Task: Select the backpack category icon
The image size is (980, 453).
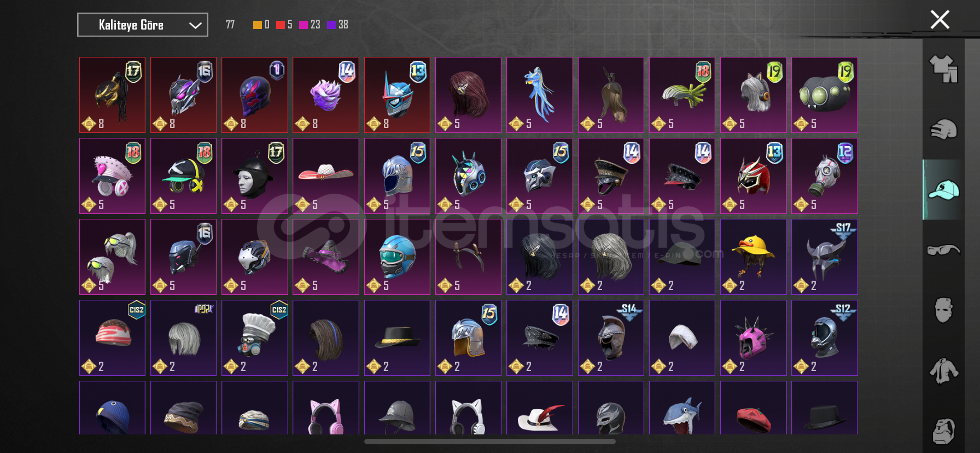Action: (x=943, y=431)
